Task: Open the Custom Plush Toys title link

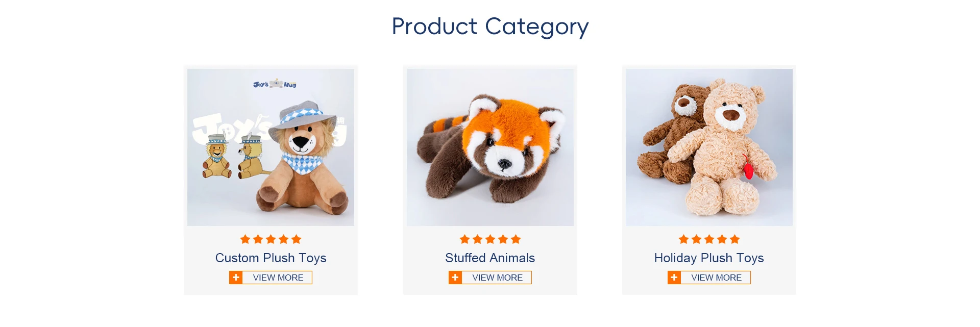Action: [271, 258]
